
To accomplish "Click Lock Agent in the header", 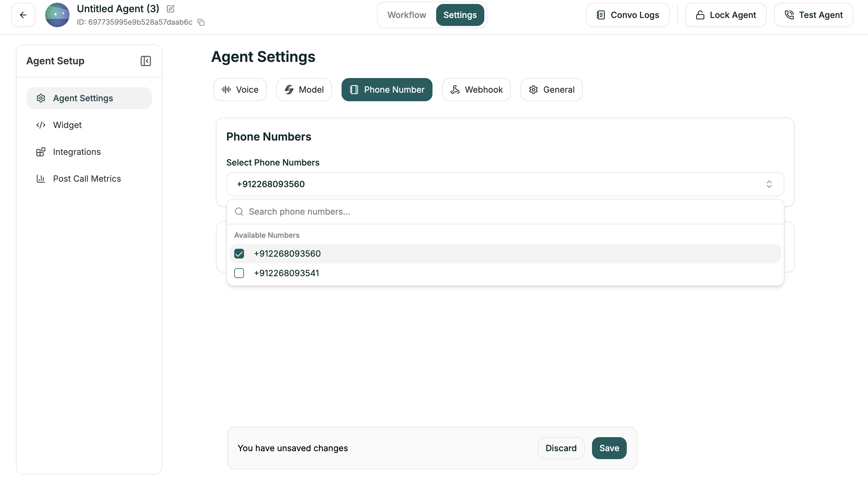I will (x=726, y=15).
